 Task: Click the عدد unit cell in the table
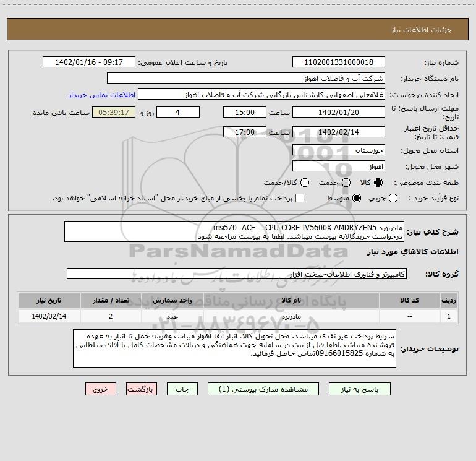click(172, 316)
